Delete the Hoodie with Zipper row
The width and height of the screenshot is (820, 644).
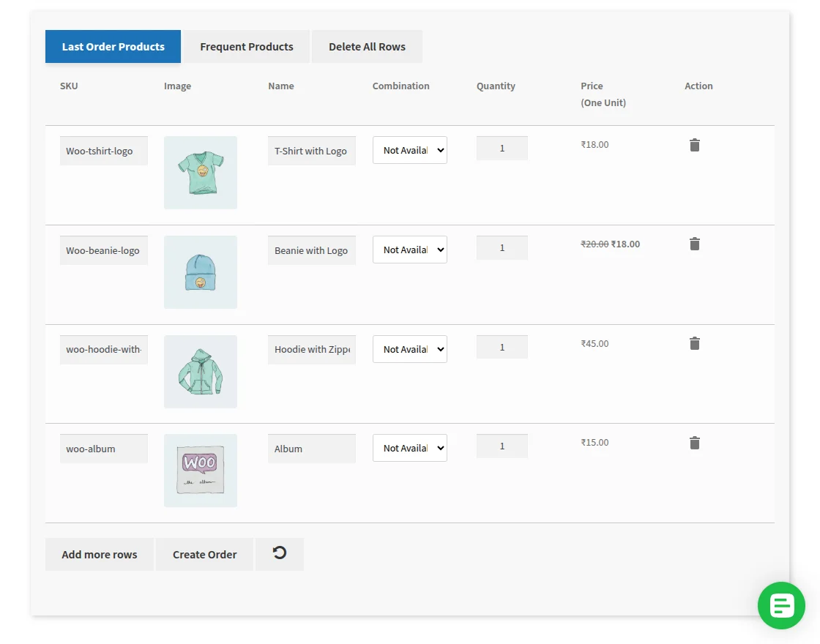tap(694, 343)
